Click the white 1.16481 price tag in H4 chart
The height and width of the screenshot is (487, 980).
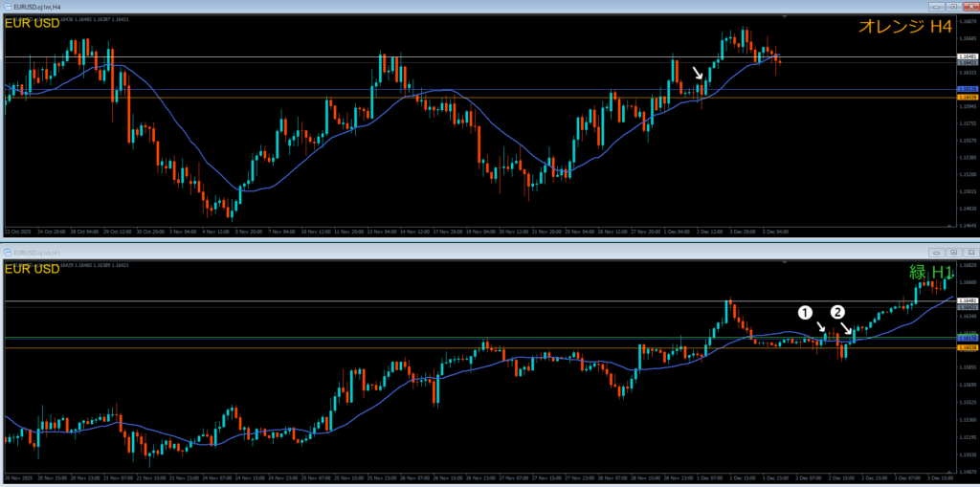pyautogui.click(x=968, y=56)
